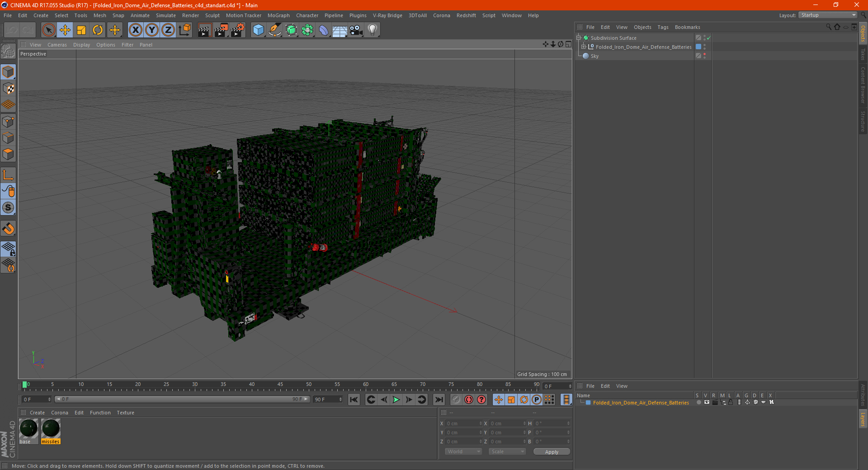Toggle X axis lock
Viewport: 868px width, 470px height.
[x=135, y=30]
